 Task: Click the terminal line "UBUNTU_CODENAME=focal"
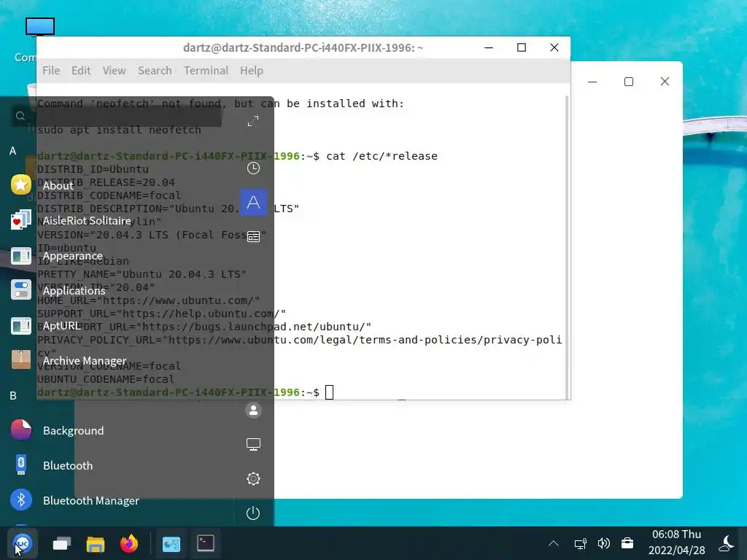pos(106,379)
